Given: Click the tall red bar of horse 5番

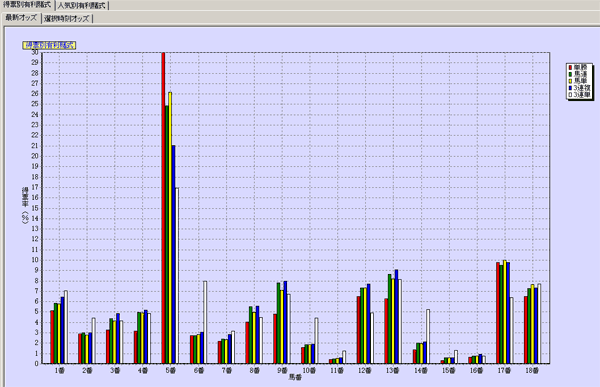Looking at the screenshot, I should click(163, 208).
